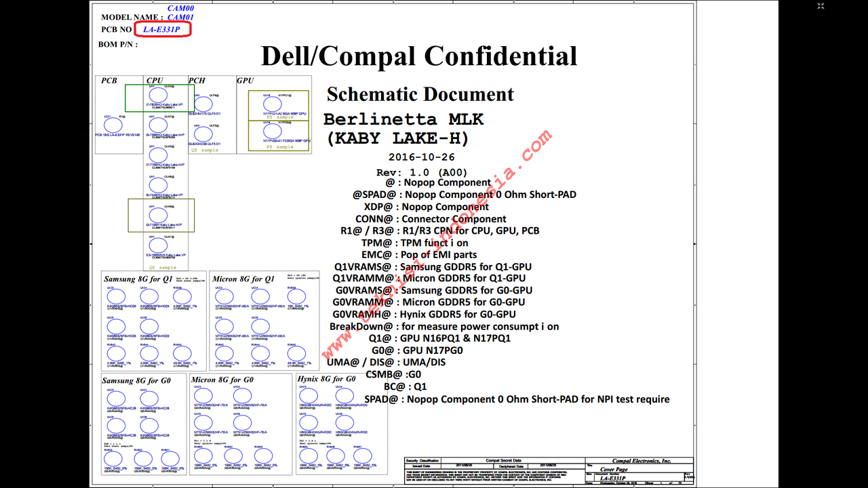Click the 'BOM P/N :' label
This screenshot has height=488, width=868.
(x=118, y=45)
